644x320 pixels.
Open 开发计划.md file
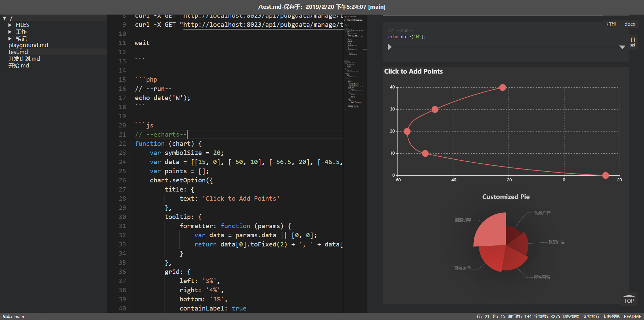tap(24, 59)
